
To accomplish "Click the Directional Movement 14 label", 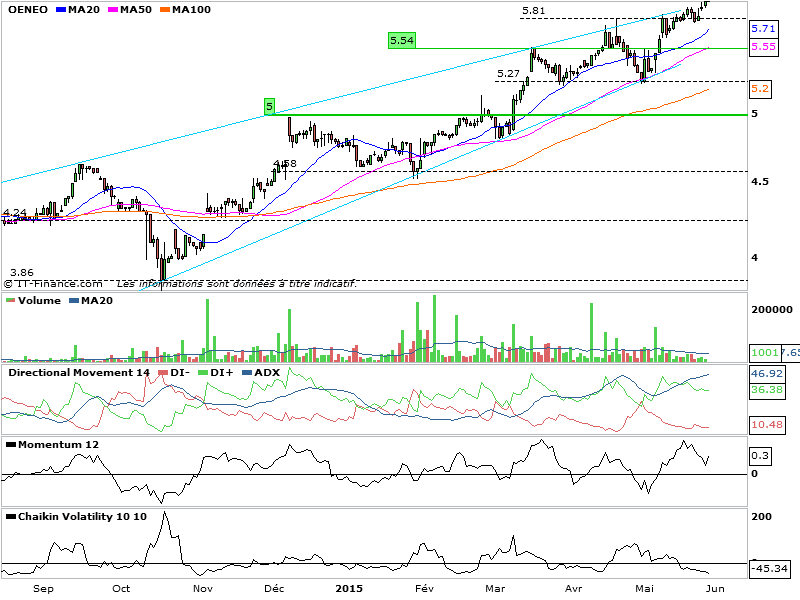I will (79, 372).
